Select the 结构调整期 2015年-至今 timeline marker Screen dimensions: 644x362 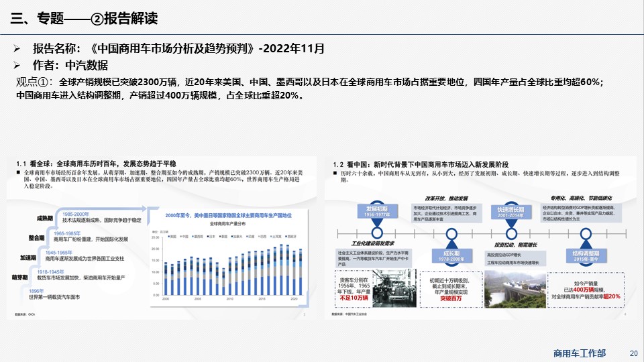click(x=586, y=255)
